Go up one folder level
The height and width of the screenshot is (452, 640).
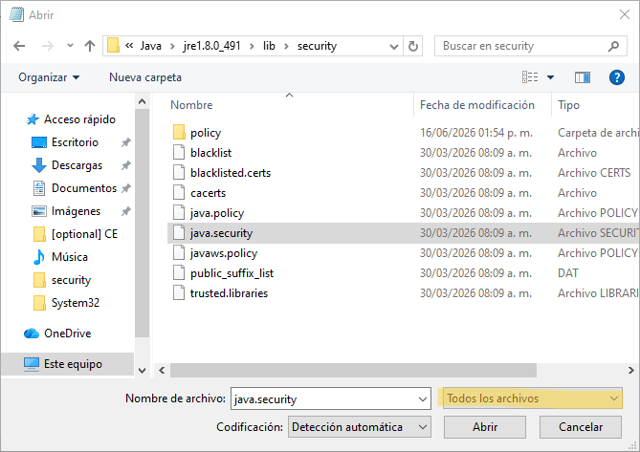[90, 46]
